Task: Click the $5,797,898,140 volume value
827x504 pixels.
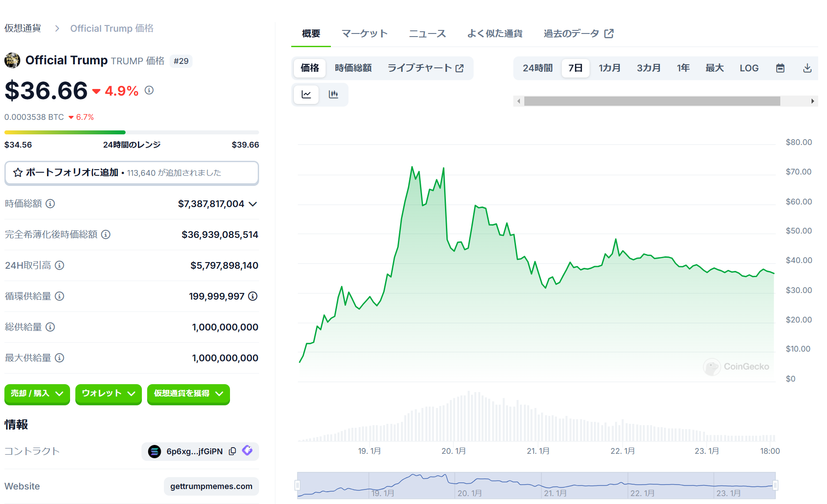Action: (x=224, y=266)
